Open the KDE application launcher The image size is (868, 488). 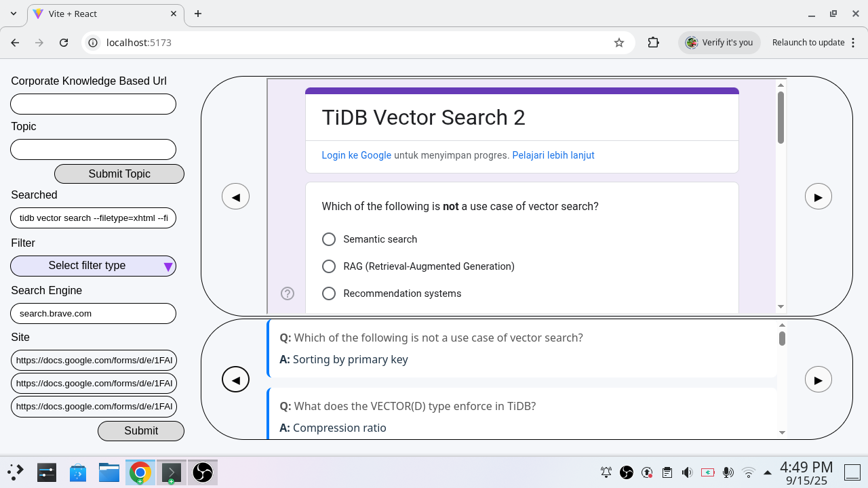click(16, 472)
